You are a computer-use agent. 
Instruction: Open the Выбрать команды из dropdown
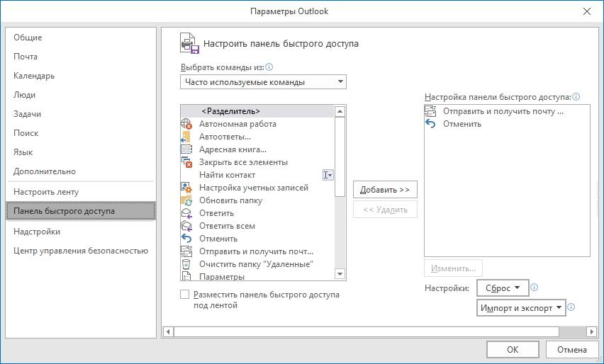click(x=263, y=82)
